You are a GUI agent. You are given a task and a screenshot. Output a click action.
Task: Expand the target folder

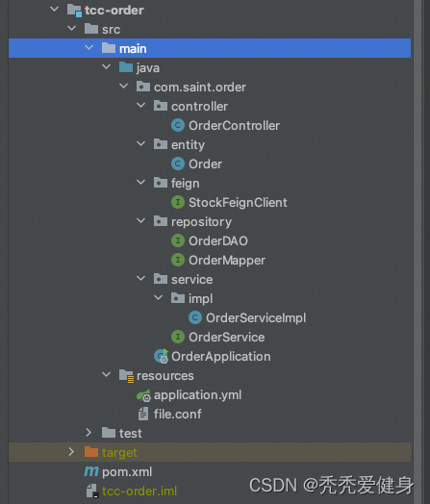(71, 452)
